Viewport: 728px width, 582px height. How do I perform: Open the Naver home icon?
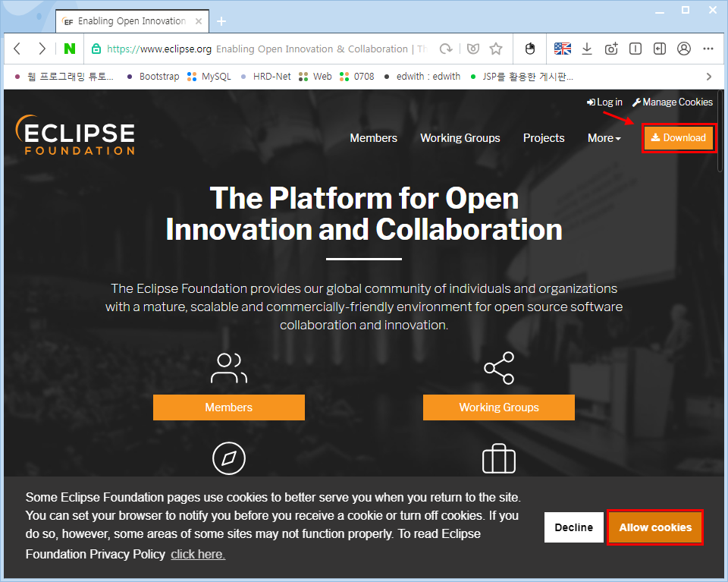[70, 49]
